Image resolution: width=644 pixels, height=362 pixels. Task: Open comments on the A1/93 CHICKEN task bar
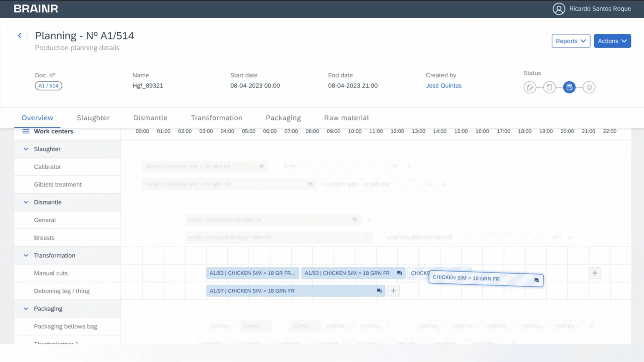pyautogui.click(x=399, y=273)
